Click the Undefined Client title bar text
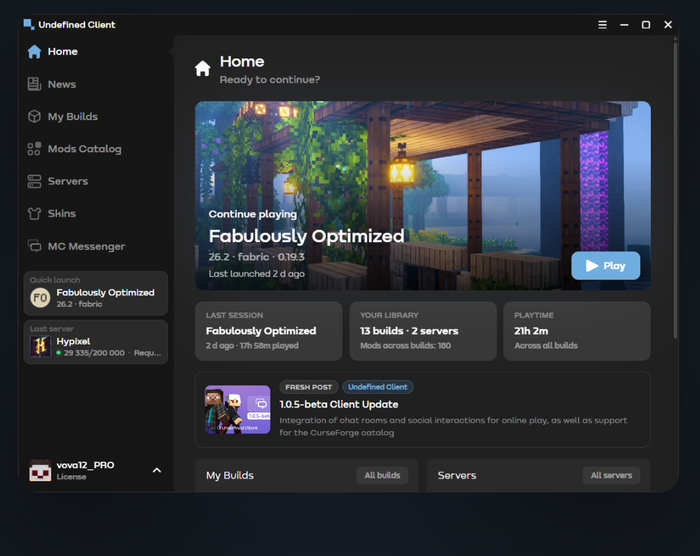The image size is (700, 556). click(x=77, y=25)
